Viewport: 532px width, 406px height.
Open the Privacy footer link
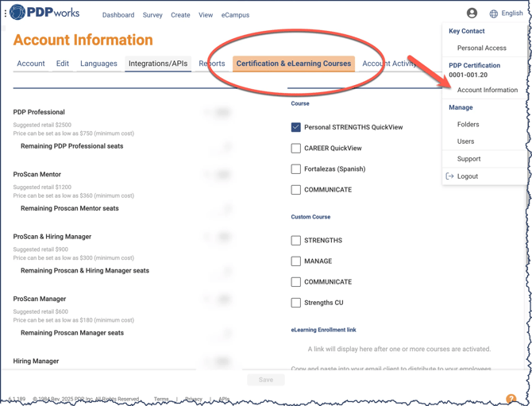click(194, 399)
